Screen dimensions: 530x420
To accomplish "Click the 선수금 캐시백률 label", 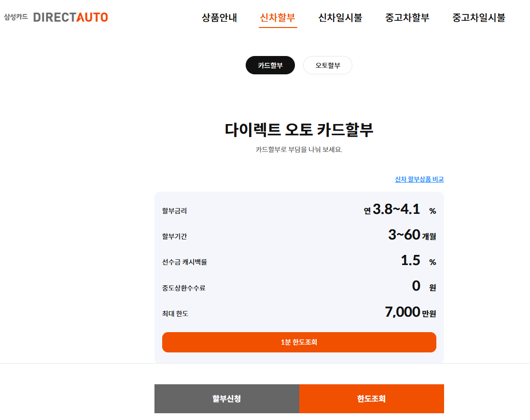I will tap(184, 262).
